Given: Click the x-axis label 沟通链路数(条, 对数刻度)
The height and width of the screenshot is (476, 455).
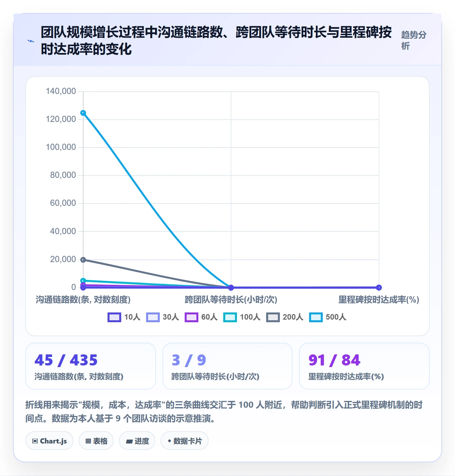Looking at the screenshot, I should point(83,299).
